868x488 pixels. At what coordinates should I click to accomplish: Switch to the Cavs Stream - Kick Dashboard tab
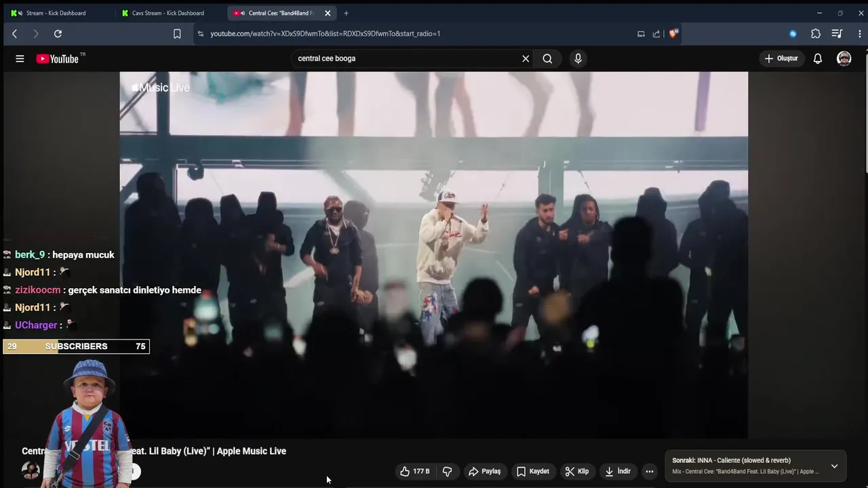[167, 13]
